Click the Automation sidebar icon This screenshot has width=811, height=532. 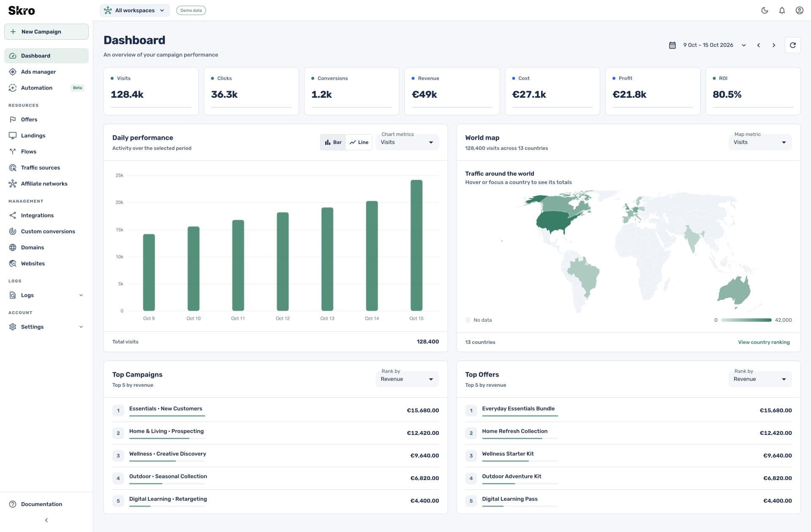point(13,88)
